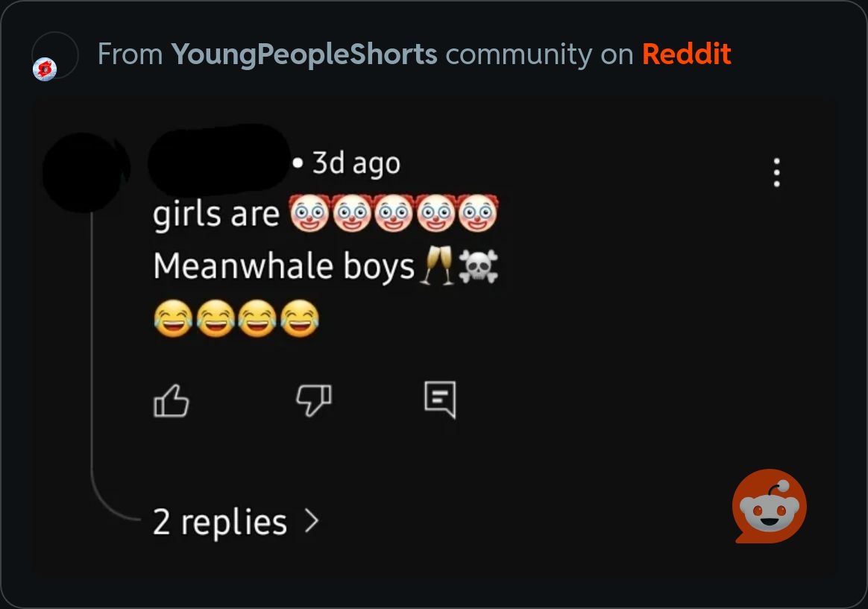This screenshot has width=868, height=609.
Task: Click the blacked-out commenter profile picture
Action: (x=86, y=172)
